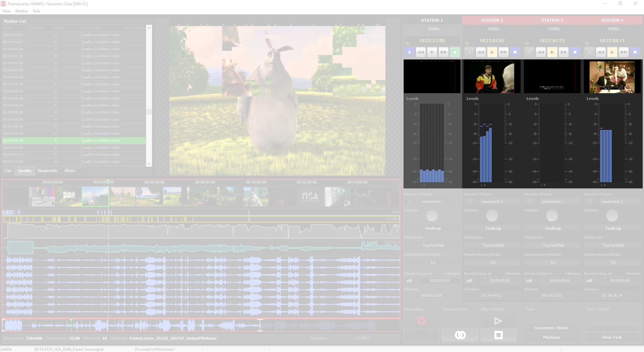The width and height of the screenshot is (644, 352).
Task: Open Station 3 newpreset 1 dropdown
Action: click(x=559, y=201)
